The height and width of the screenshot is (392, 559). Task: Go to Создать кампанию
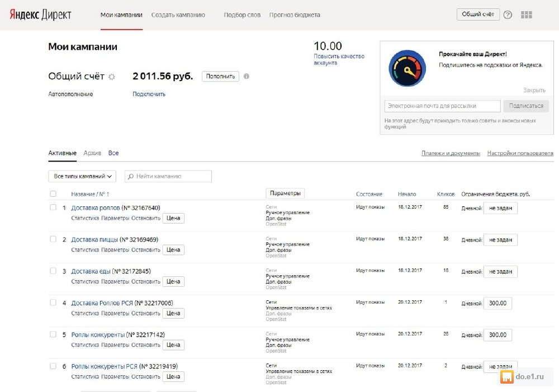click(x=178, y=15)
